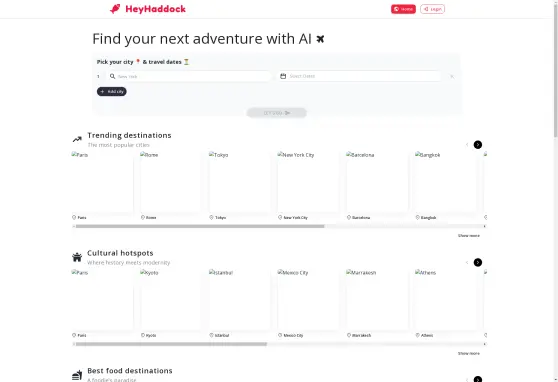The image size is (558, 382).
Task: Click the Cultural hotspots heading
Action: (x=120, y=253)
